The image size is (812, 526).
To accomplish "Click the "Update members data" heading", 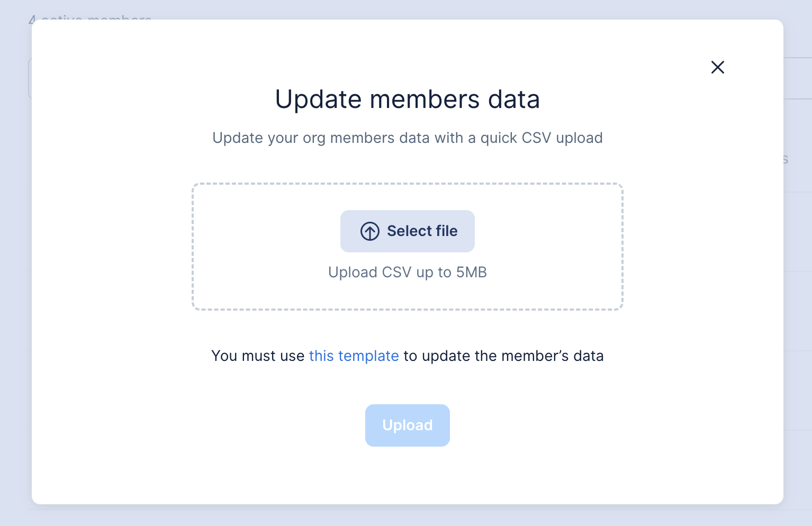I will pos(407,99).
